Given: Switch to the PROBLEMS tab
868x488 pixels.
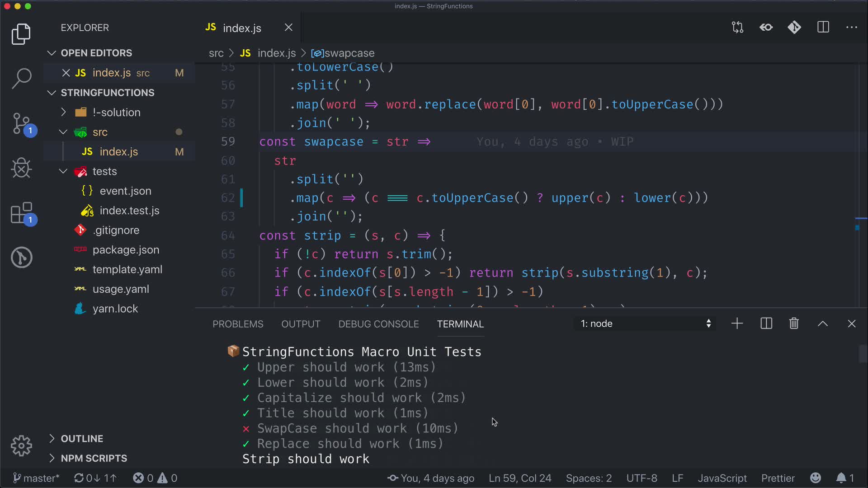Looking at the screenshot, I should tap(238, 324).
